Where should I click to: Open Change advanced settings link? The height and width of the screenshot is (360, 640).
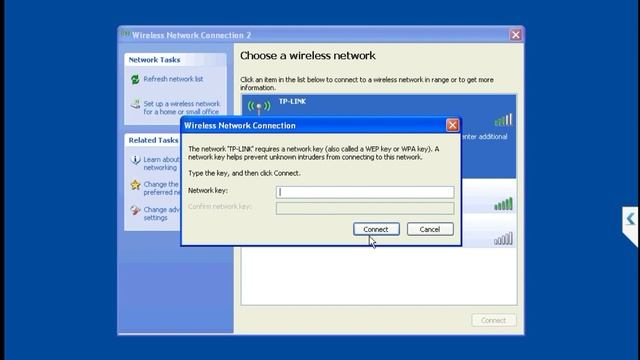click(162, 213)
